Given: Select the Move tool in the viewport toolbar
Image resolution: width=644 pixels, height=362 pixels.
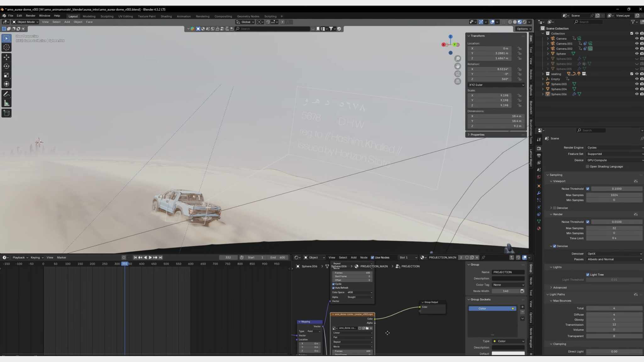Looking at the screenshot, I should click(6, 57).
